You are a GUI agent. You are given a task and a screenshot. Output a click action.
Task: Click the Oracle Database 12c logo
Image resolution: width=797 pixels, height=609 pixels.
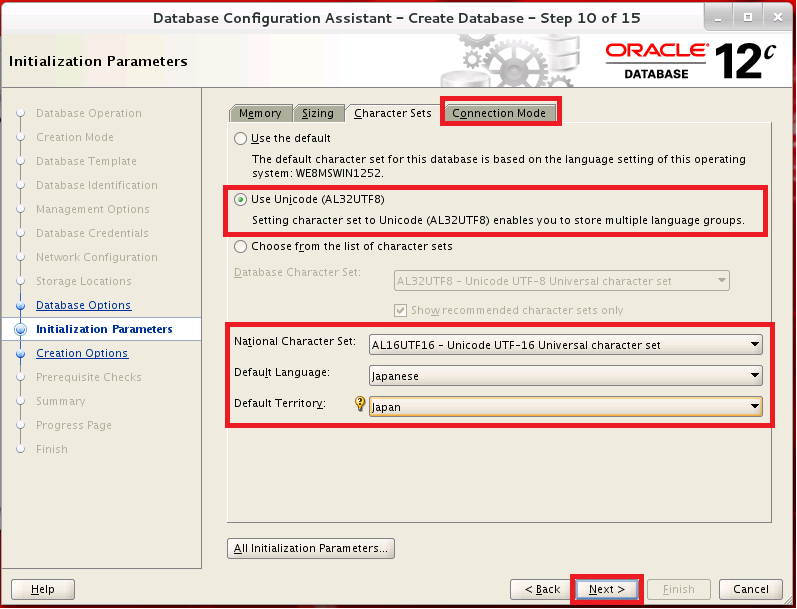(689, 60)
